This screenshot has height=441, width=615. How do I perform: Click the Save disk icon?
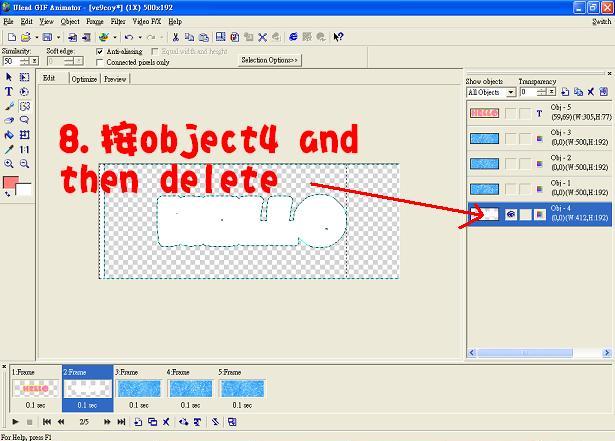(47, 37)
